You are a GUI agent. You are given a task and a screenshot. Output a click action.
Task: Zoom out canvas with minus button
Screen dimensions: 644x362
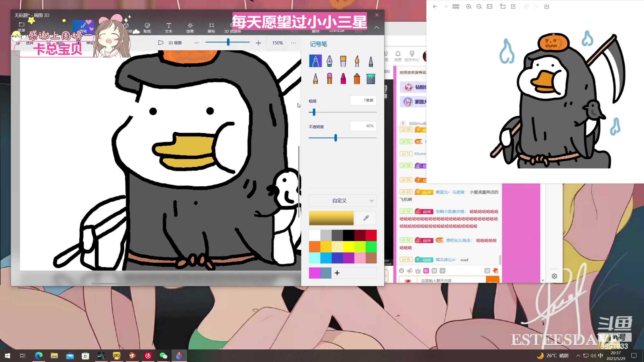point(196,43)
